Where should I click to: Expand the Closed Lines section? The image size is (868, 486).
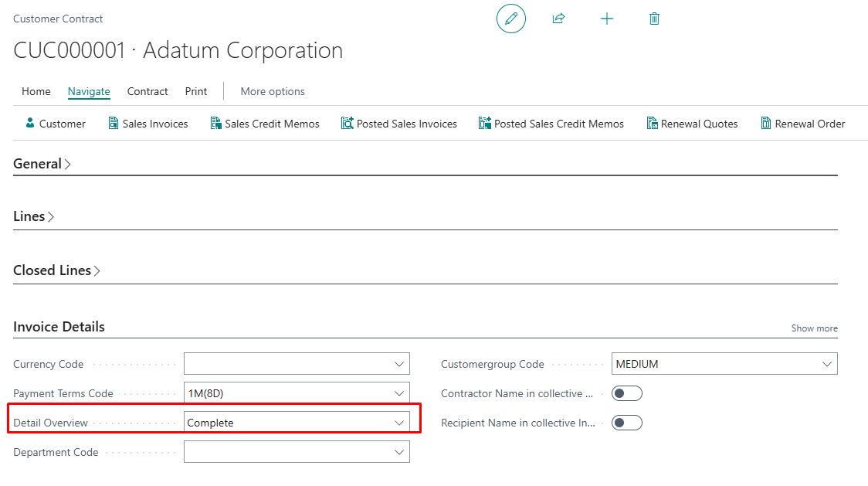tap(57, 270)
